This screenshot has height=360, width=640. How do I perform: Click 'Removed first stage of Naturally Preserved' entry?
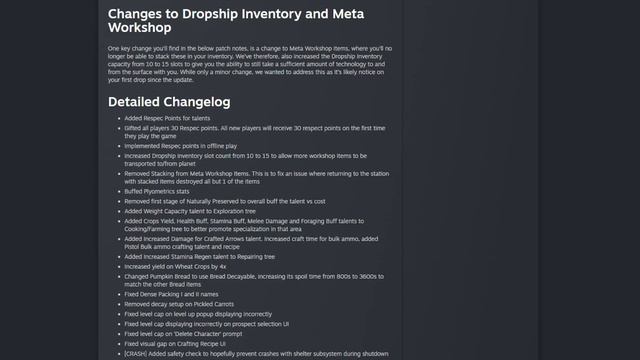click(x=225, y=201)
